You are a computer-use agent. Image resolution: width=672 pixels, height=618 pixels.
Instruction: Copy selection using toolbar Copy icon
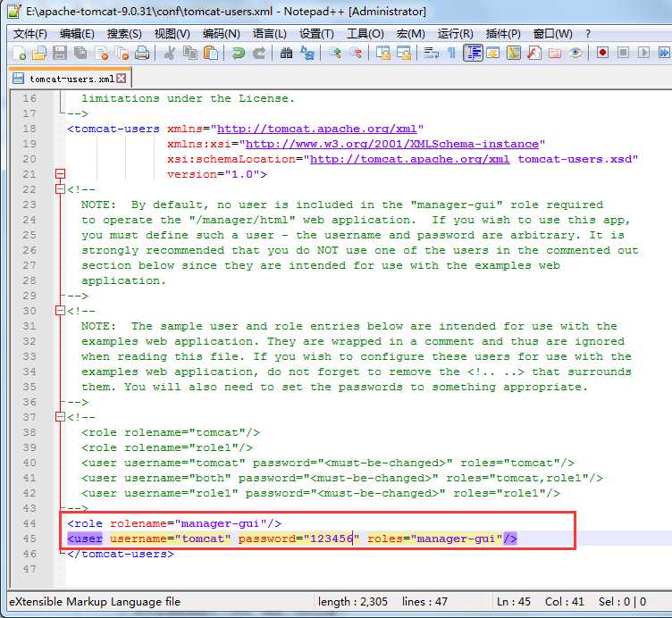(x=189, y=53)
